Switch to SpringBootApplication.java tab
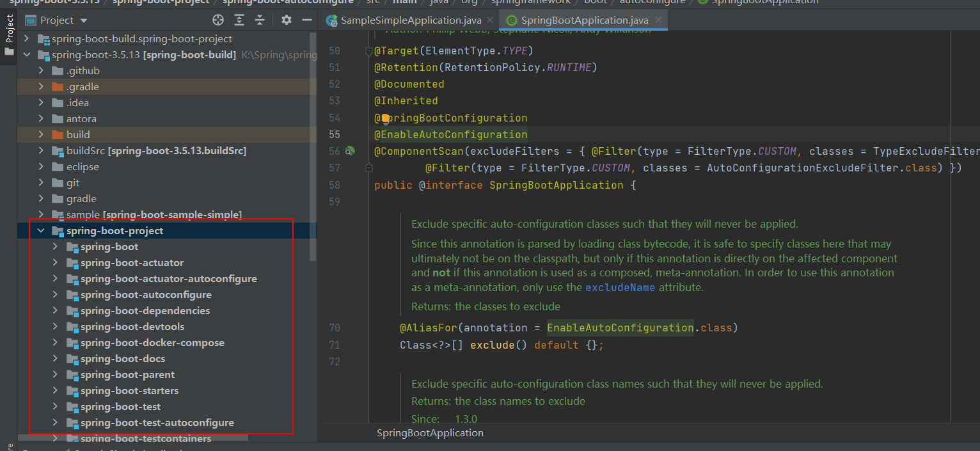Screen dimensions: 980x451 point(585,20)
